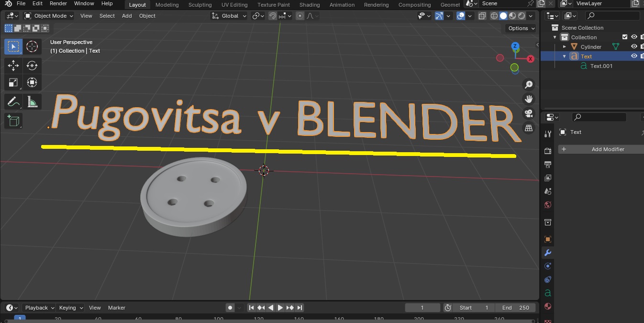Image resolution: width=644 pixels, height=323 pixels.
Task: Open the Tool properties tab
Action: (x=548, y=134)
